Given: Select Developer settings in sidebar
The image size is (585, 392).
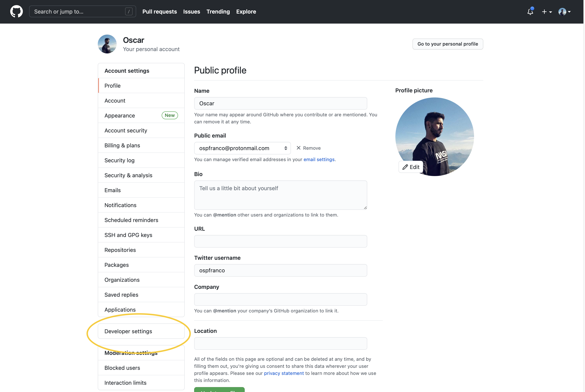Looking at the screenshot, I should coord(141,331).
